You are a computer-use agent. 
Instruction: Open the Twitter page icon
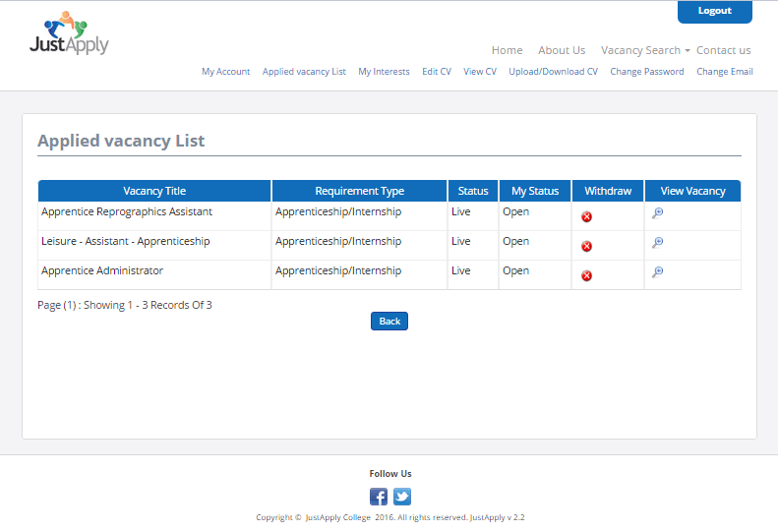pos(402,497)
